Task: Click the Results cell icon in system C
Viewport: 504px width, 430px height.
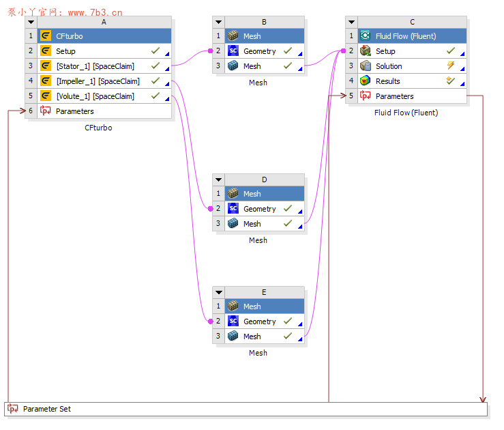Action: (x=366, y=81)
